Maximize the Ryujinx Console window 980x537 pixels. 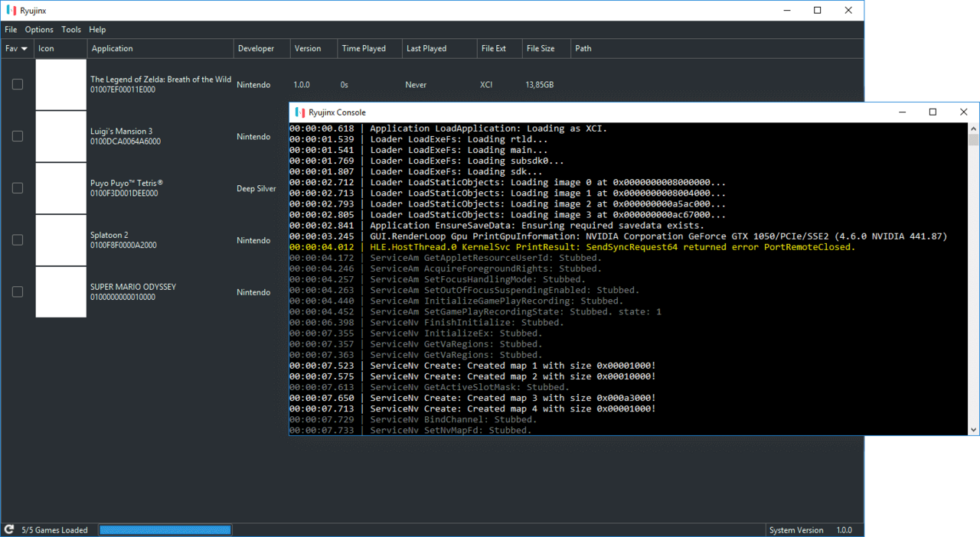pyautogui.click(x=933, y=112)
